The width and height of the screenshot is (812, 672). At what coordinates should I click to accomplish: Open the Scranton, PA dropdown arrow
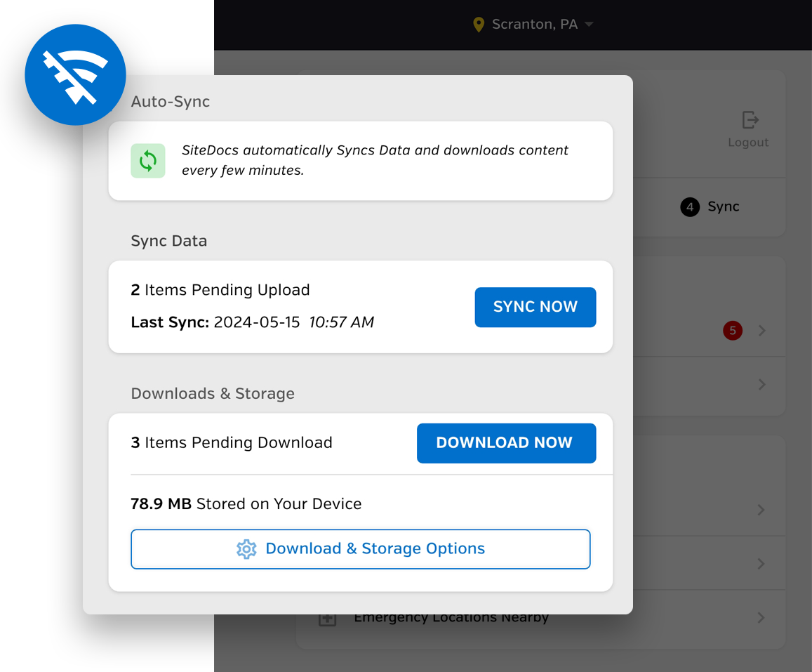point(589,25)
